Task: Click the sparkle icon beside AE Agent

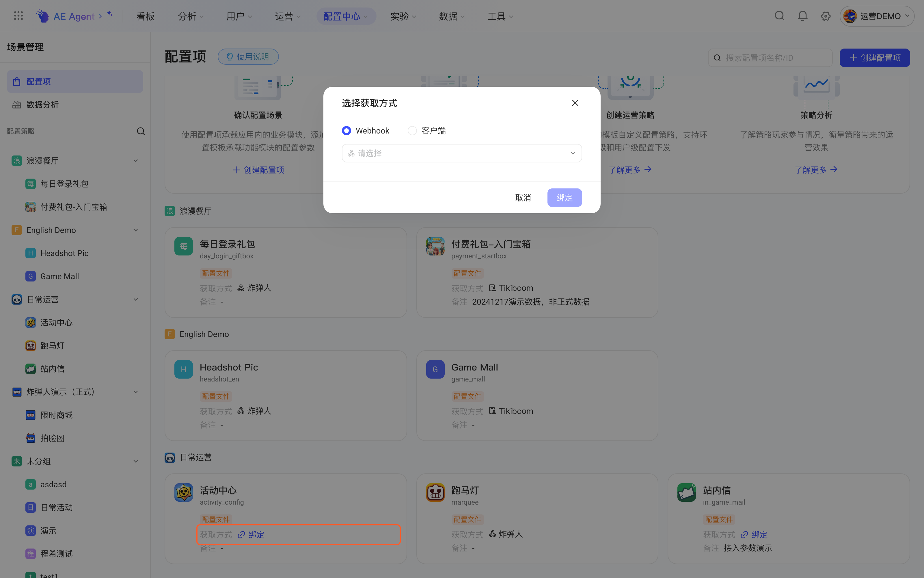Action: [110, 14]
